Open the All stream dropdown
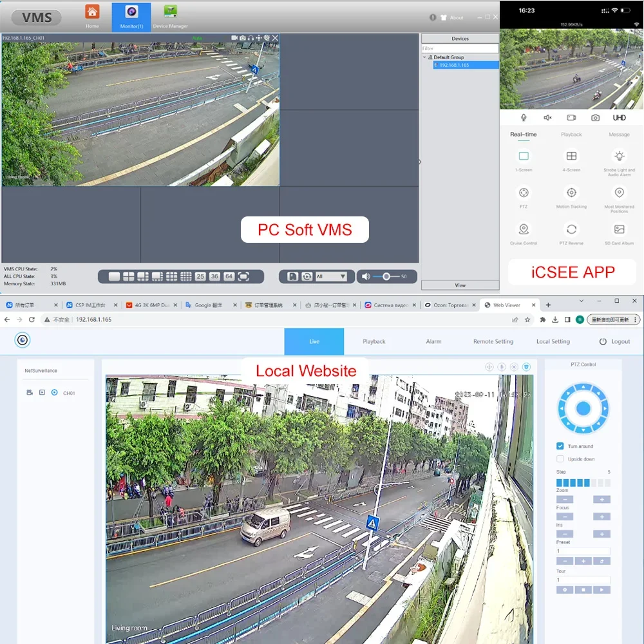 click(x=331, y=276)
